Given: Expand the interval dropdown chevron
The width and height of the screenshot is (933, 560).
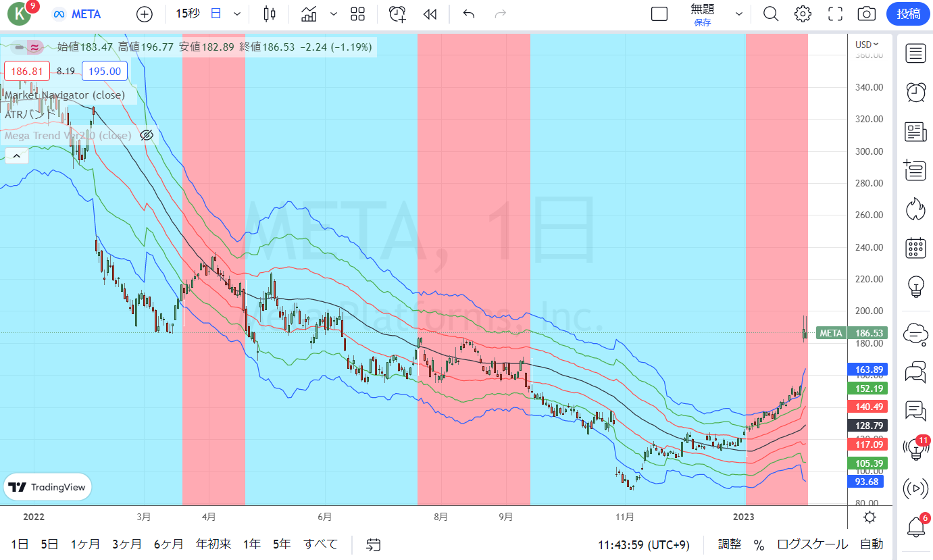Looking at the screenshot, I should click(x=236, y=14).
